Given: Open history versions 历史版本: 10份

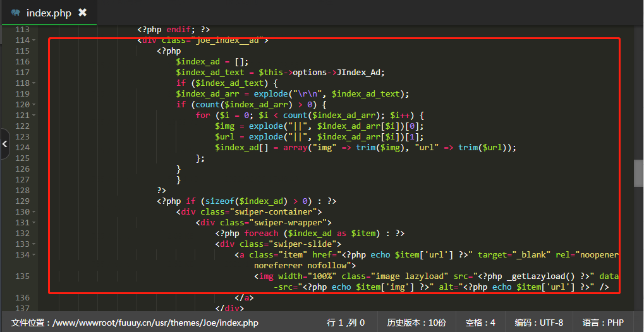Looking at the screenshot, I should tap(416, 323).
